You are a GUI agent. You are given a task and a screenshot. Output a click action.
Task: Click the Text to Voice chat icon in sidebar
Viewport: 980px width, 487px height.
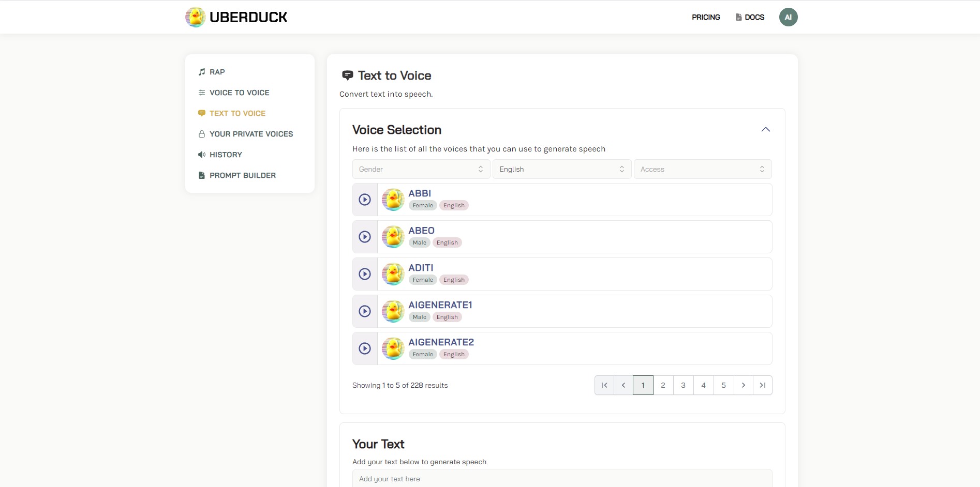202,113
